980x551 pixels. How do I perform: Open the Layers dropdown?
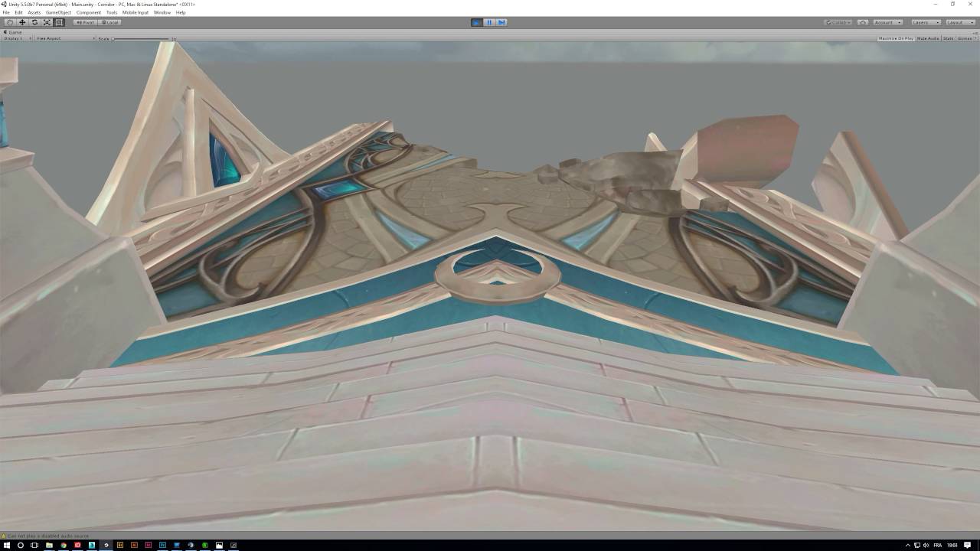[926, 22]
